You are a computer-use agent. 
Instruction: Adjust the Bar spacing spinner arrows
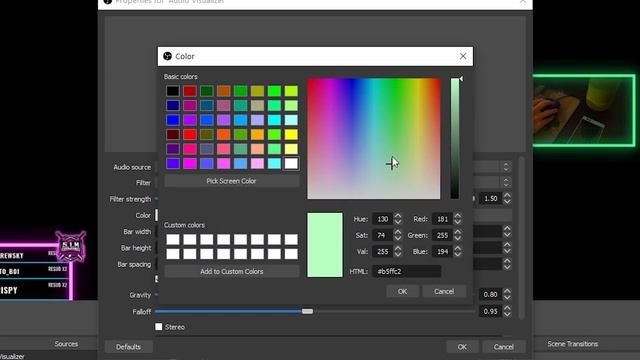point(507,264)
